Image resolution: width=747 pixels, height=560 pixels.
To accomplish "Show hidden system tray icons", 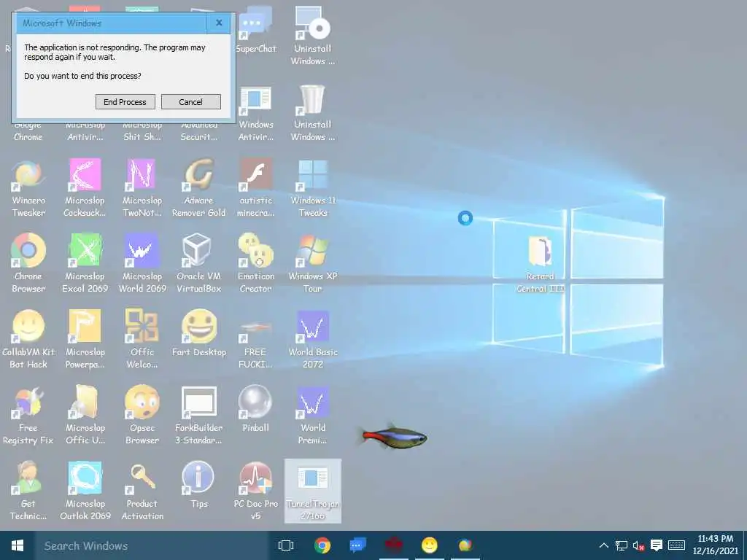I will [x=603, y=545].
